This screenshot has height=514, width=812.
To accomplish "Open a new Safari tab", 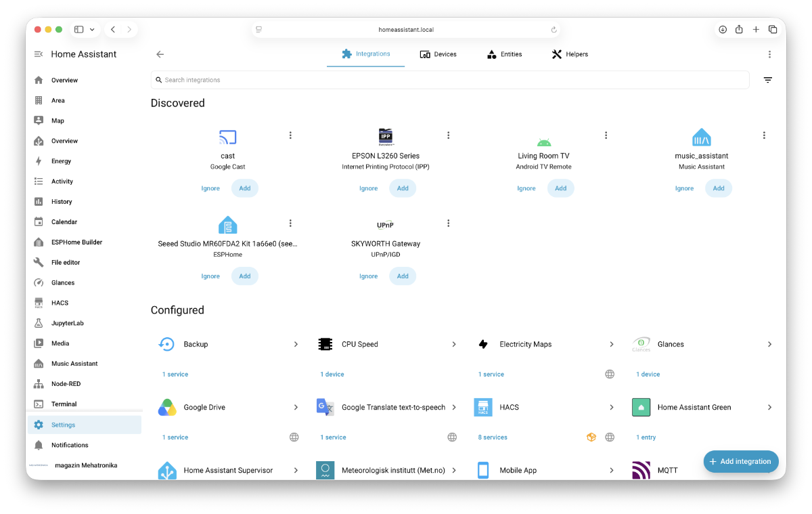I will click(x=756, y=29).
